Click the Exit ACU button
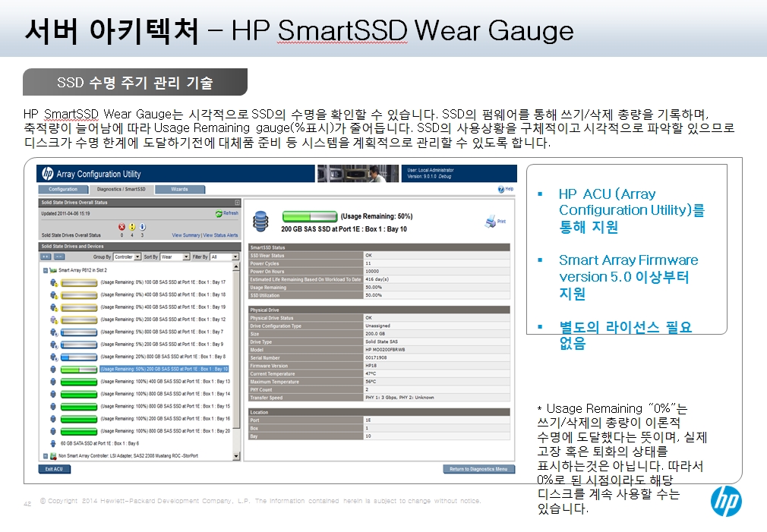This screenshot has height=532, width=767. pos(54,470)
